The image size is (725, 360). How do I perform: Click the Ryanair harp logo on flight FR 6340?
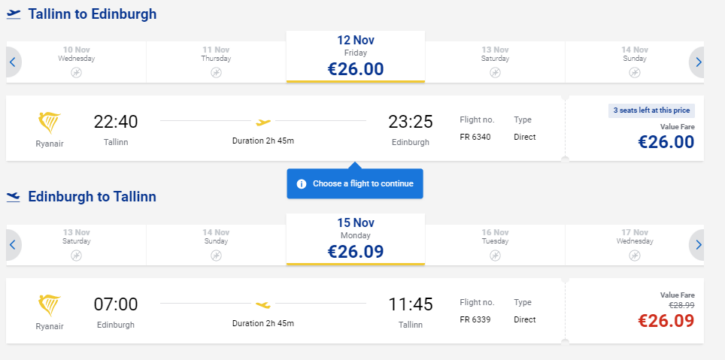pos(49,122)
